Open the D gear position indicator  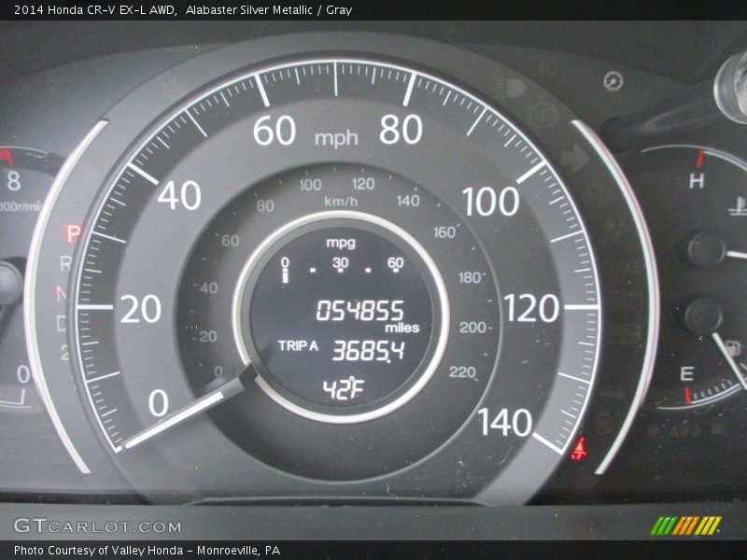point(61,322)
